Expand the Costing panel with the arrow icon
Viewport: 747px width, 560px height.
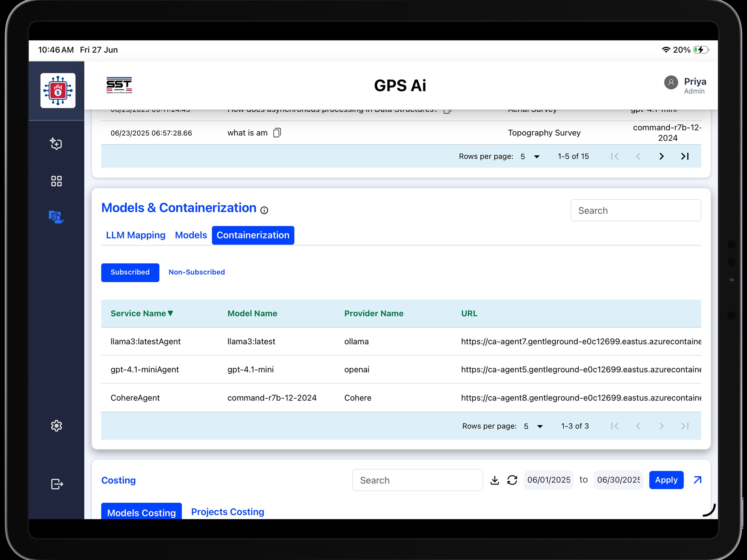coord(697,480)
